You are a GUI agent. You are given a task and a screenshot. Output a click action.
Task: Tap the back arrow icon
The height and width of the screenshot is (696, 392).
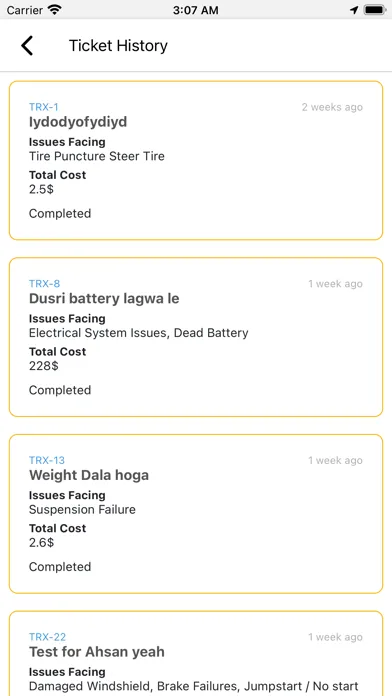[27, 46]
